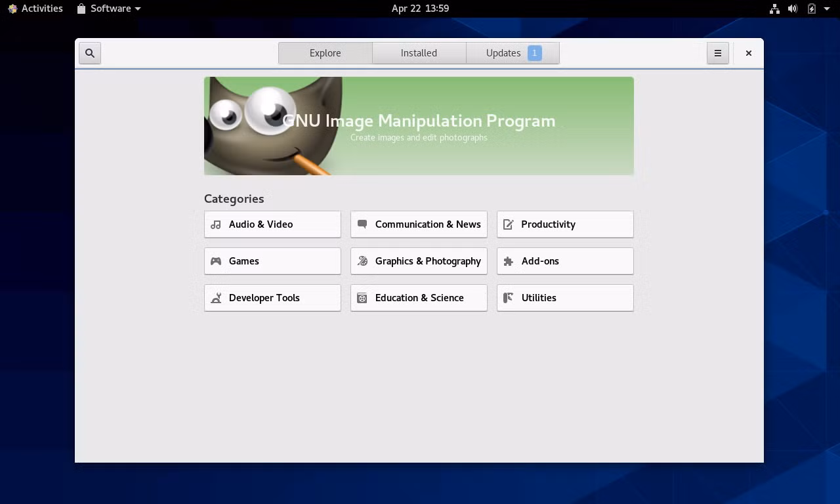The height and width of the screenshot is (504, 840).
Task: Open the Software application menu dropdown
Action: 109,9
